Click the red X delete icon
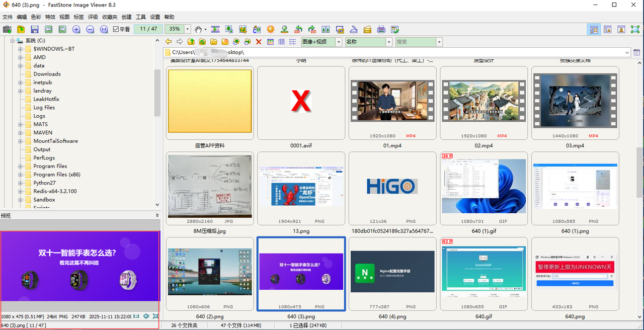 (259, 42)
